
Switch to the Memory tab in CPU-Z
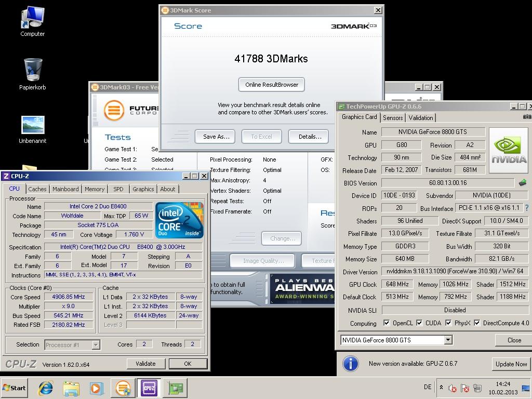[x=95, y=189]
